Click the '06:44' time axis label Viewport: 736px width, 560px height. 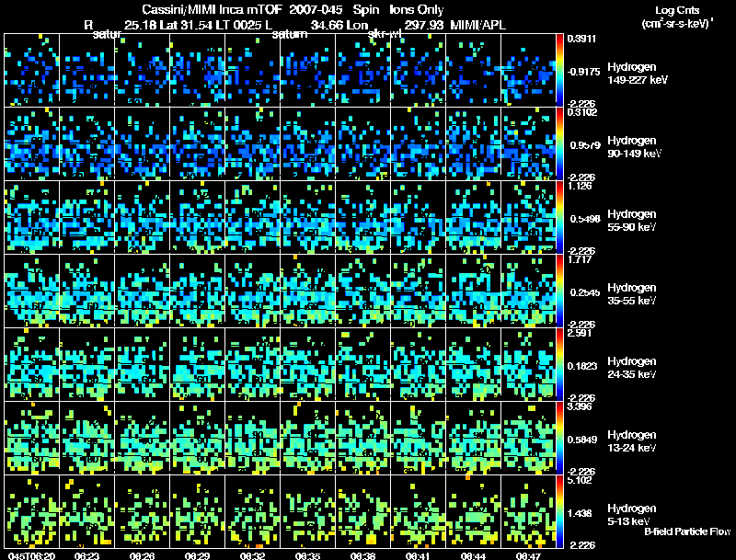(x=473, y=555)
